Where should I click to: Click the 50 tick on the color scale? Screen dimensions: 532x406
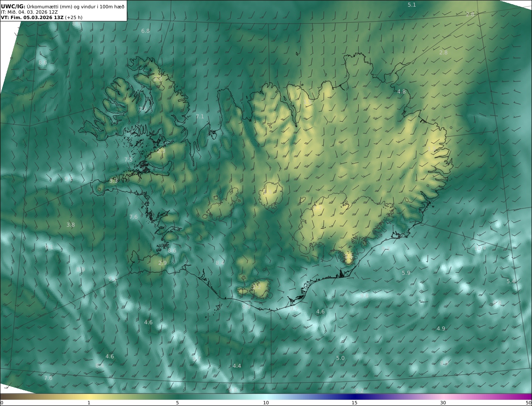tap(528, 403)
